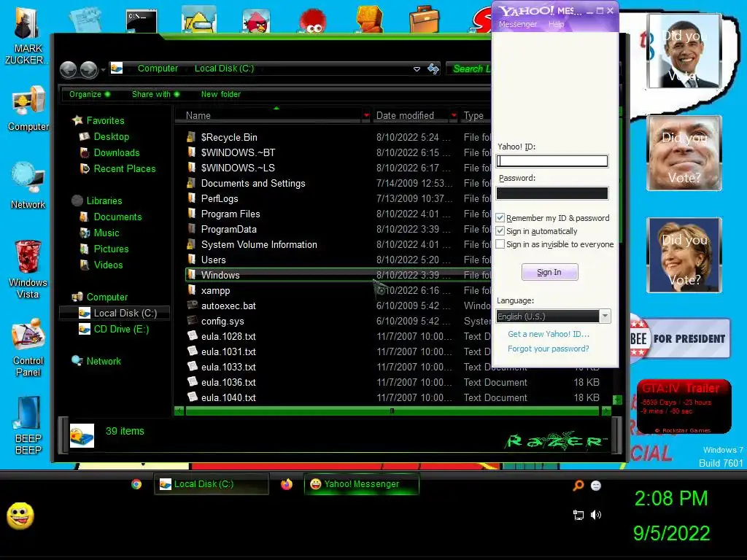Click Local Disk (C:) in address breadcrumb

pos(224,69)
